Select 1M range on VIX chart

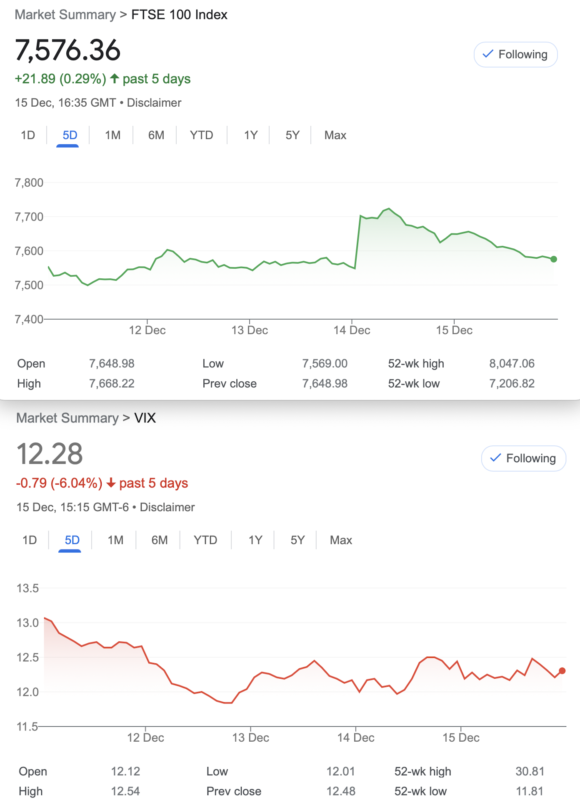pos(115,540)
